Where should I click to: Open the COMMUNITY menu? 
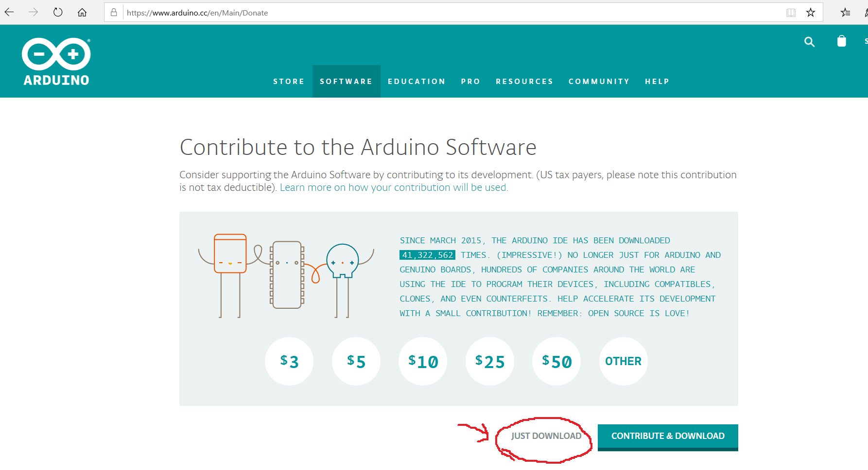click(599, 82)
